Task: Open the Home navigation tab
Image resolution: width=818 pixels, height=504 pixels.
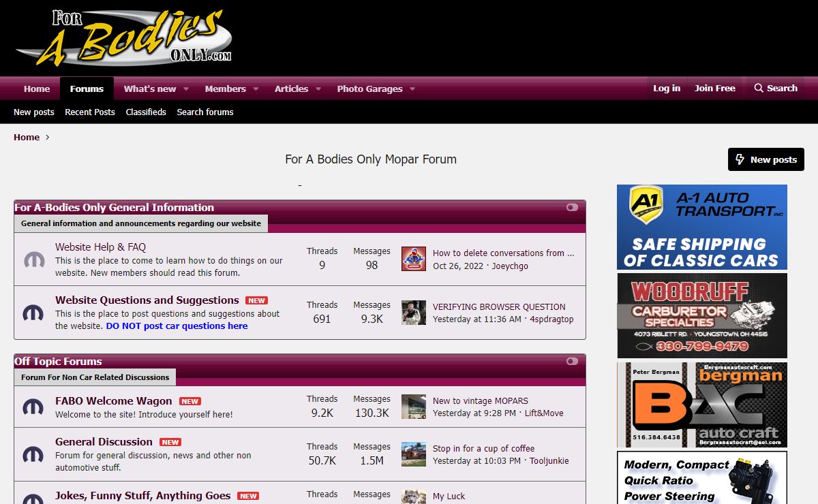Action: click(37, 89)
